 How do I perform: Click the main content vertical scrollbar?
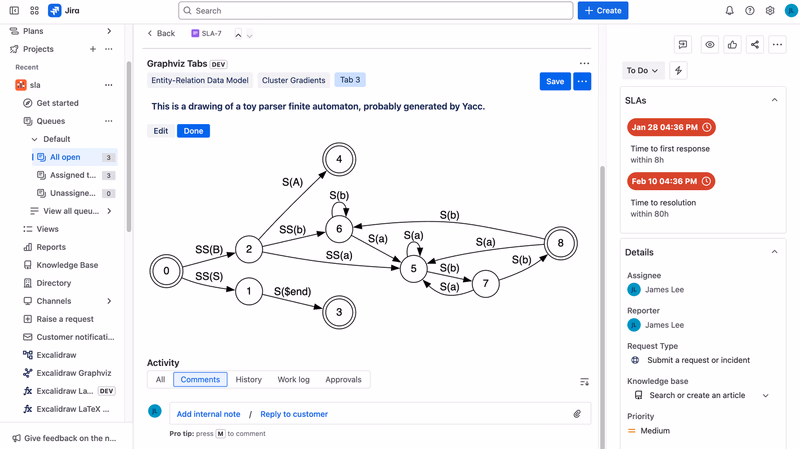click(602, 306)
